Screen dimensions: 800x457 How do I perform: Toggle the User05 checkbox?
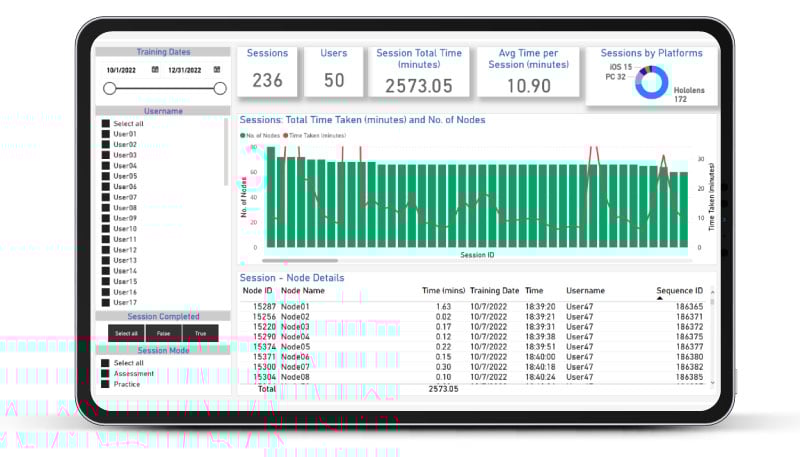[106, 176]
